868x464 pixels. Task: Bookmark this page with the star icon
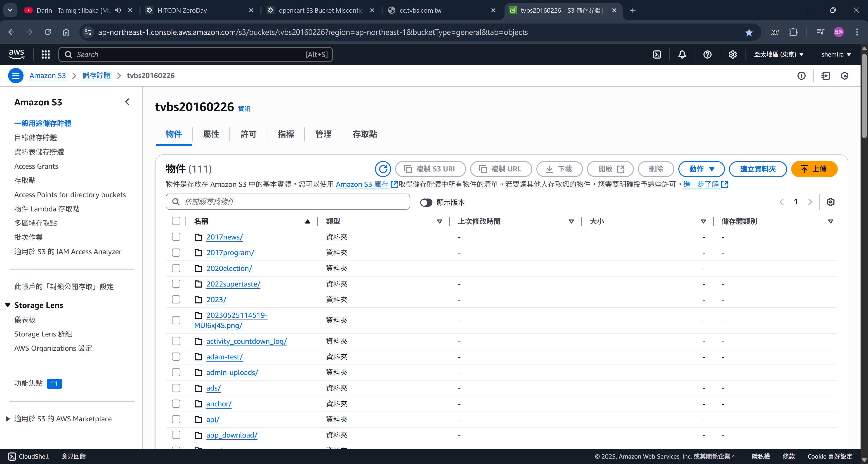749,32
